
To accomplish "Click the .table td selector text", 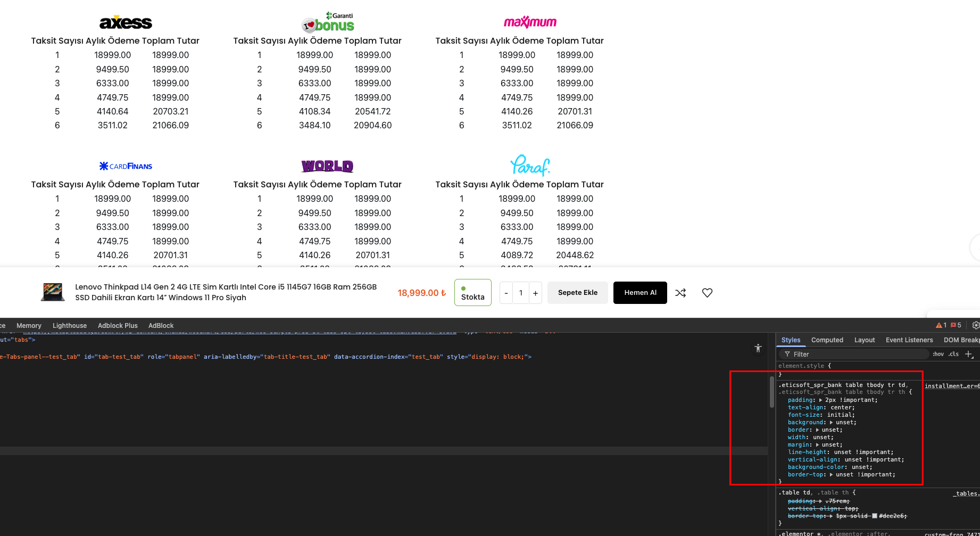I will pos(794,493).
